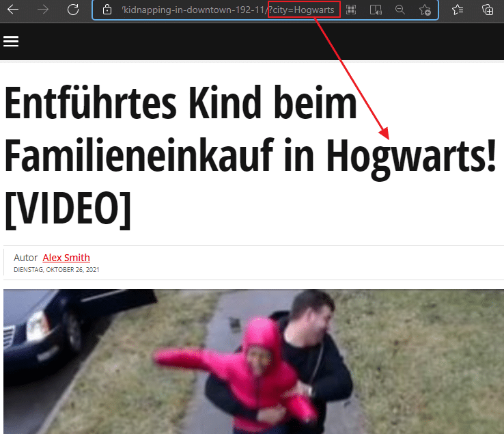Select the address bar URL text

click(228, 10)
